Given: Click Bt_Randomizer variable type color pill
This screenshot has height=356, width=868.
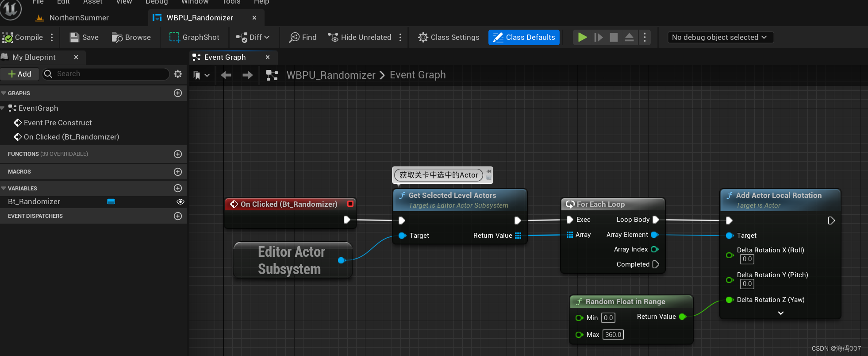Looking at the screenshot, I should tap(111, 201).
